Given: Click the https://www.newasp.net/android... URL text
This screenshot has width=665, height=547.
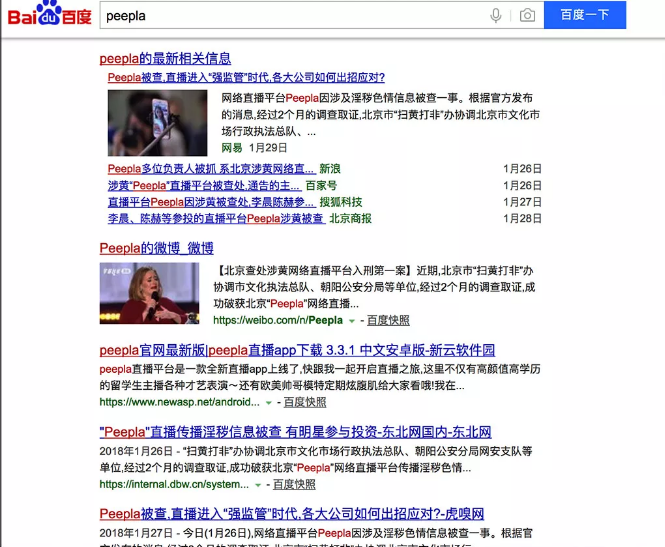Looking at the screenshot, I should (x=179, y=402).
